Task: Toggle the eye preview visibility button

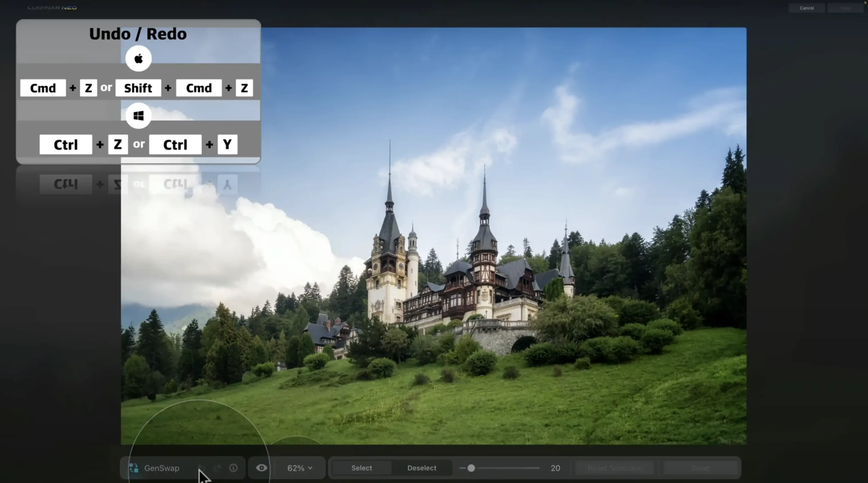Action: coord(261,468)
